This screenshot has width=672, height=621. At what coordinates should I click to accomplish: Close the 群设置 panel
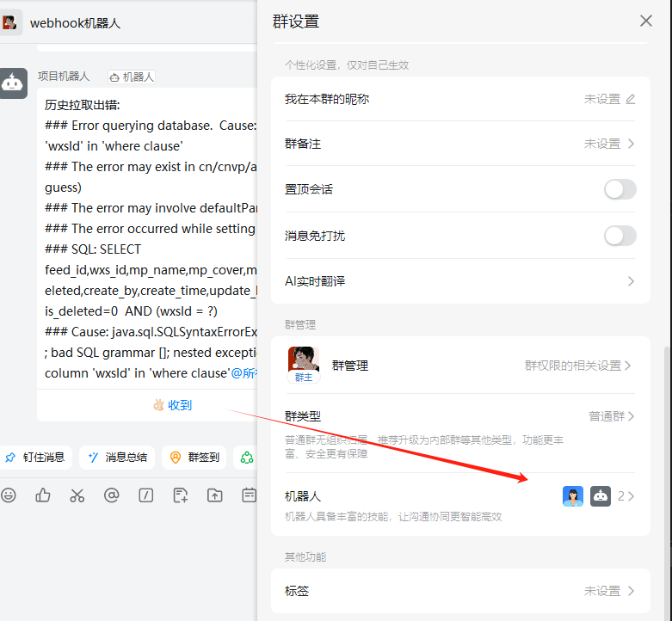(646, 21)
